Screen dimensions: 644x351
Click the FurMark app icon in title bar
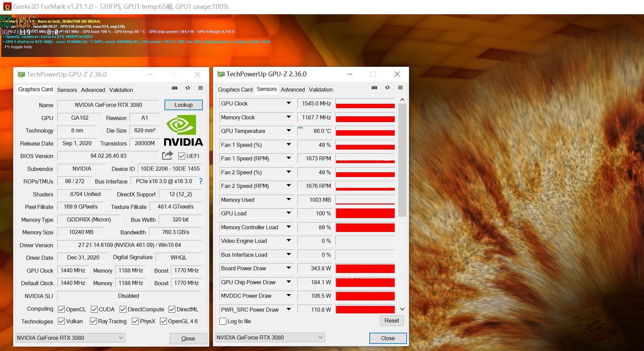pyautogui.click(x=7, y=6)
